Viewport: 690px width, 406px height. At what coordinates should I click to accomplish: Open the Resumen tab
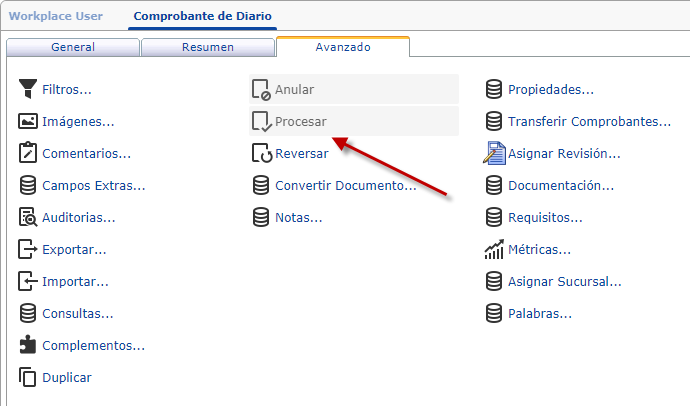(x=208, y=47)
